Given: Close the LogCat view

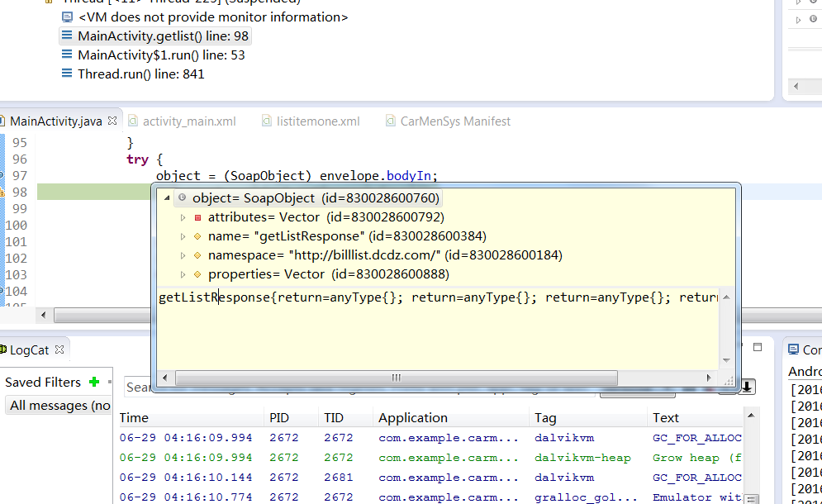Looking at the screenshot, I should (59, 349).
